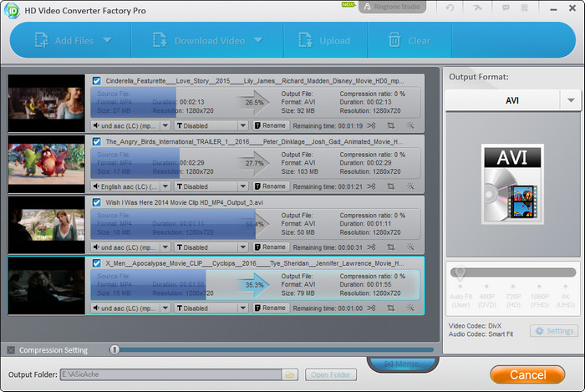
Task: Click the orange Cancel button
Action: (x=527, y=374)
